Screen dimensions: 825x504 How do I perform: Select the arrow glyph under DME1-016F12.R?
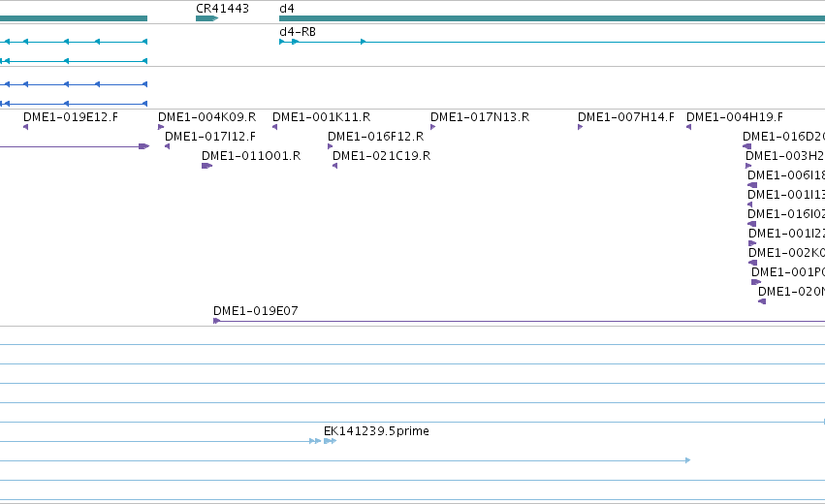pos(331,146)
